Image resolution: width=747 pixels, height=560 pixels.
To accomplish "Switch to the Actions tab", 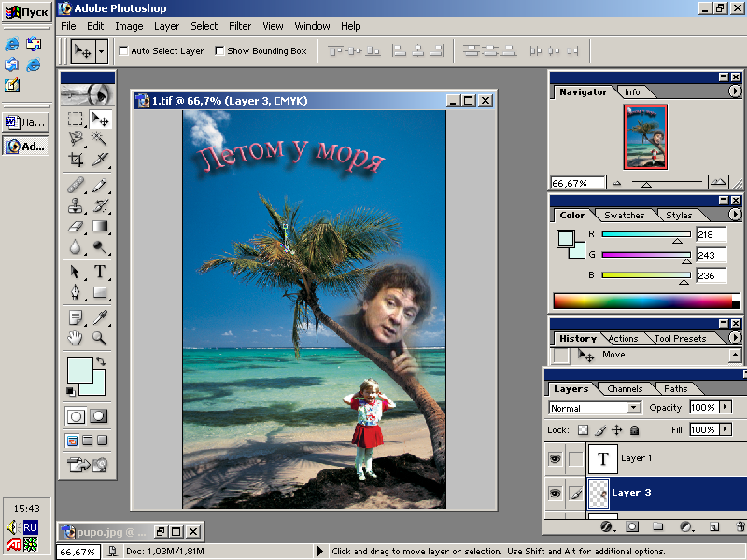I will (623, 338).
